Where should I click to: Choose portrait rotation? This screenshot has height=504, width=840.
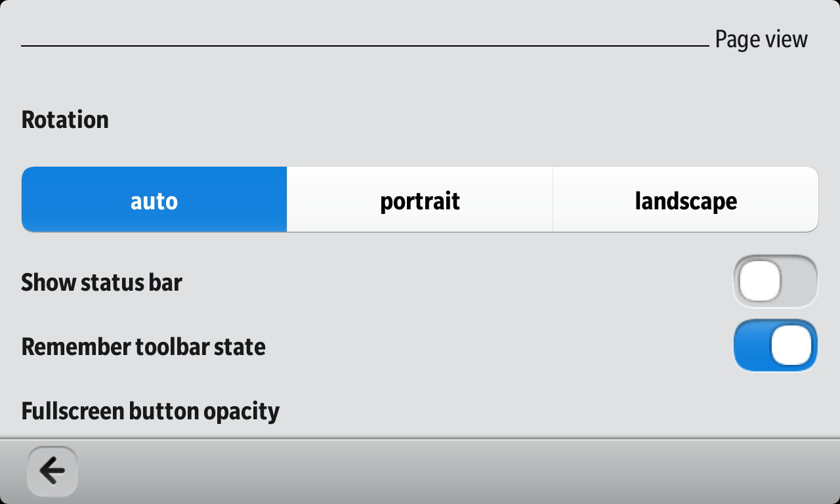point(420,200)
